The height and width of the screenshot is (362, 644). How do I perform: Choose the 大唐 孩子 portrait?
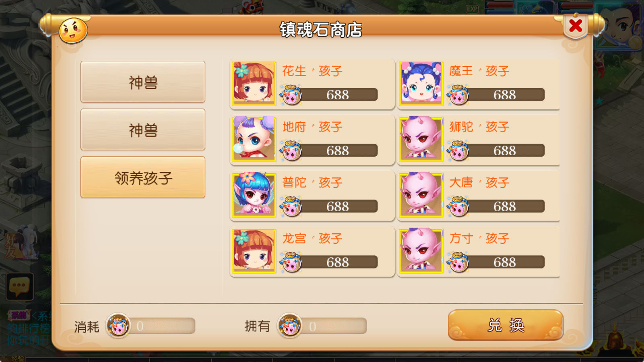pos(421,195)
